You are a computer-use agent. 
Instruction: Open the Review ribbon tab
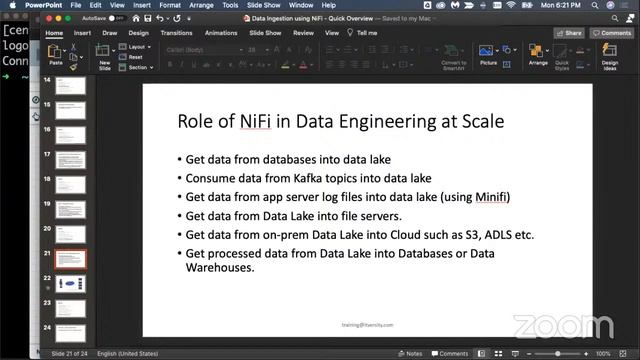click(303, 33)
